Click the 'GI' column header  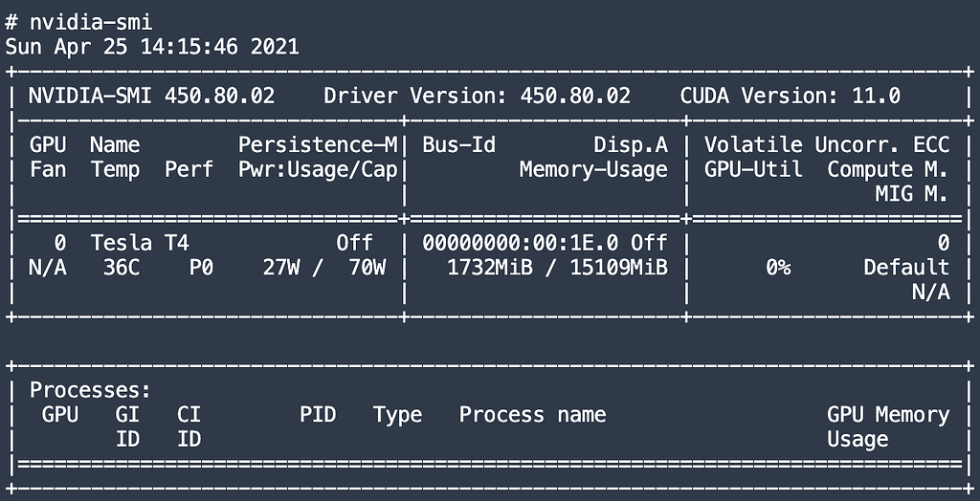(x=127, y=414)
